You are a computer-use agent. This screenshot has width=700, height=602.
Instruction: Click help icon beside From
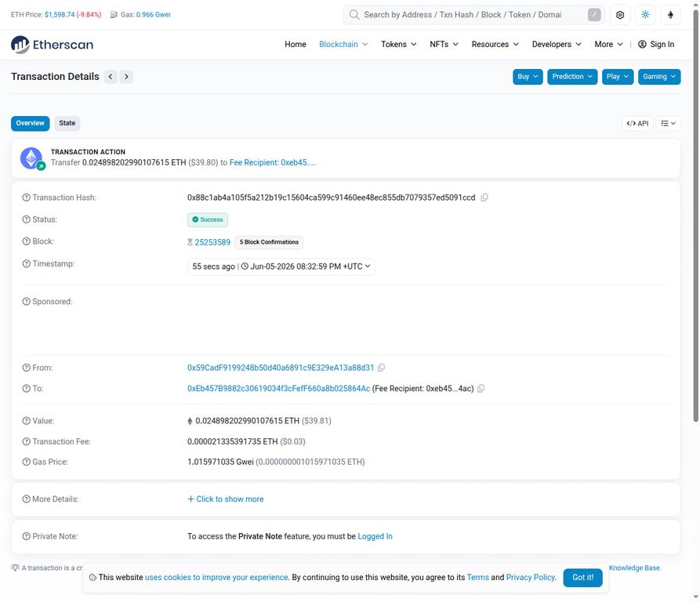pyautogui.click(x=27, y=368)
